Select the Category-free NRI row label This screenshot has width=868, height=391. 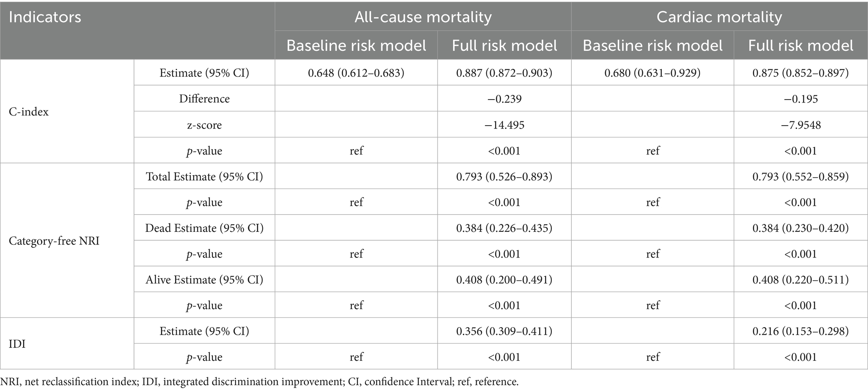[x=54, y=241]
